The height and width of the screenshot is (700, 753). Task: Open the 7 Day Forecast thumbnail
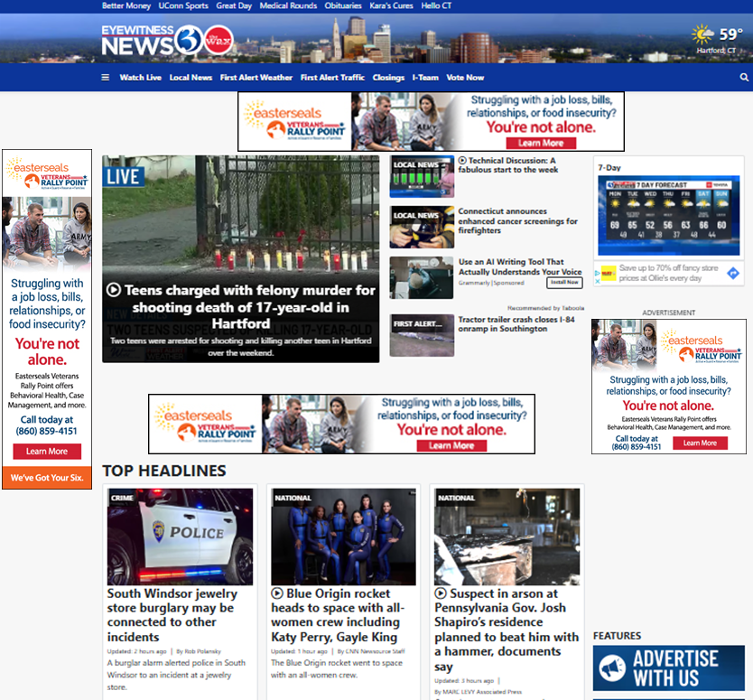point(668,217)
